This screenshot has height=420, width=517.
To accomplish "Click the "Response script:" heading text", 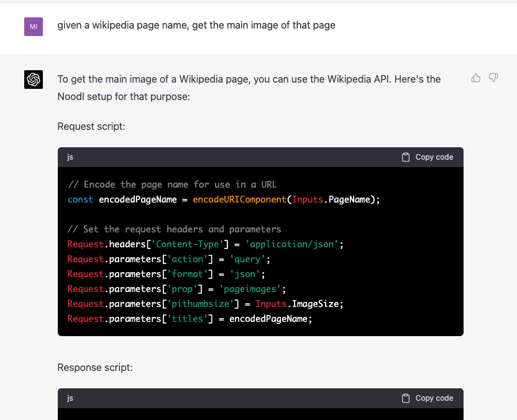I will [95, 367].
